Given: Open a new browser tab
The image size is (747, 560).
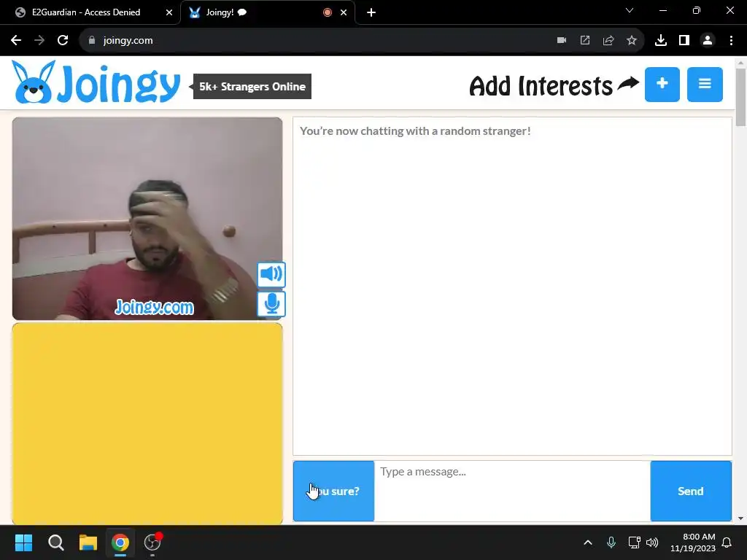Looking at the screenshot, I should tap(371, 12).
